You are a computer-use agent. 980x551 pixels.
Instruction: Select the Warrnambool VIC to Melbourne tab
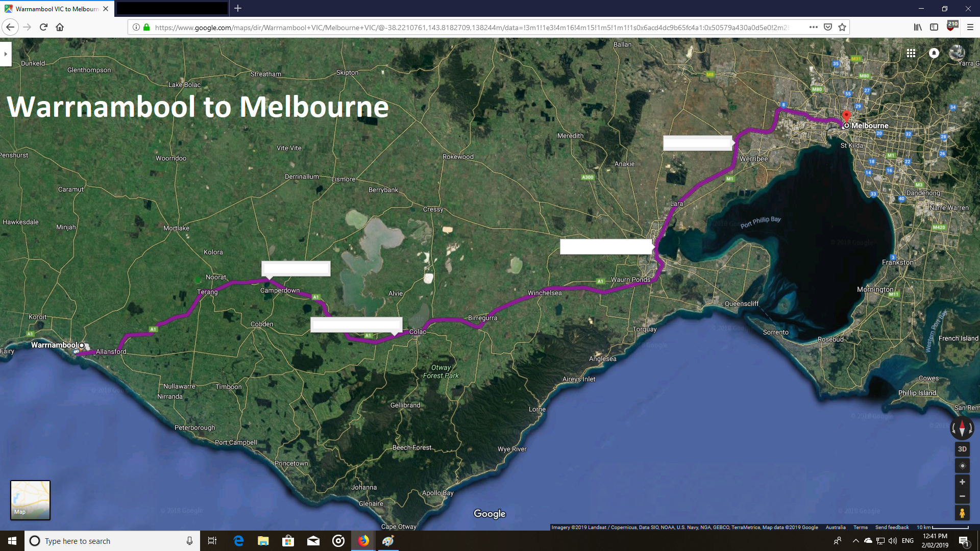click(x=56, y=9)
